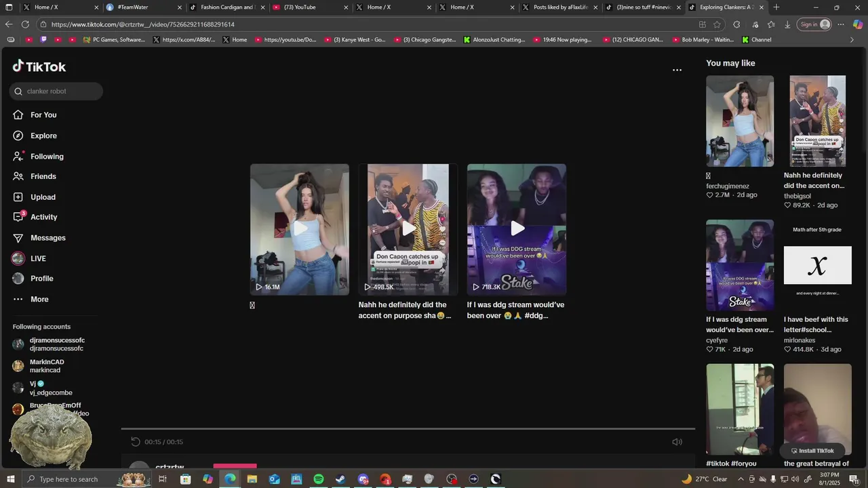
Task: Open mirlonakes profile link
Action: (800, 341)
